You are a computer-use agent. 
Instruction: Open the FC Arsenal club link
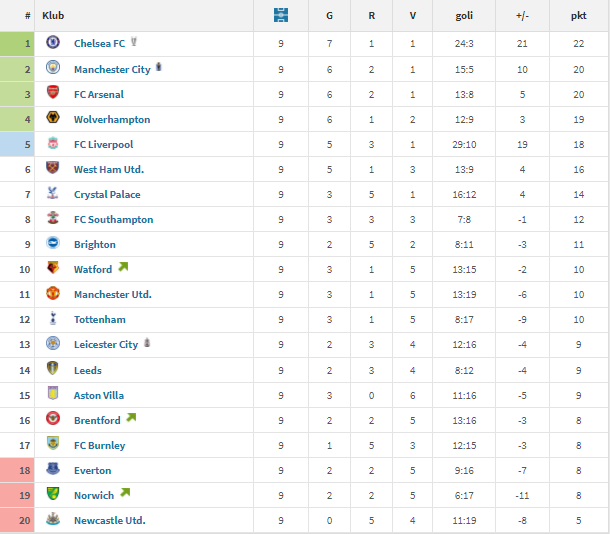click(x=99, y=95)
